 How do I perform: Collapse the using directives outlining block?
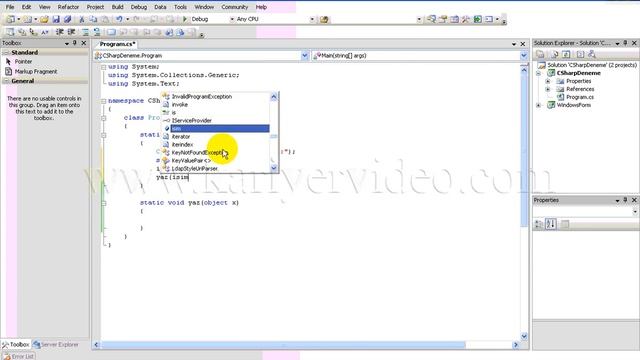pyautogui.click(x=104, y=67)
